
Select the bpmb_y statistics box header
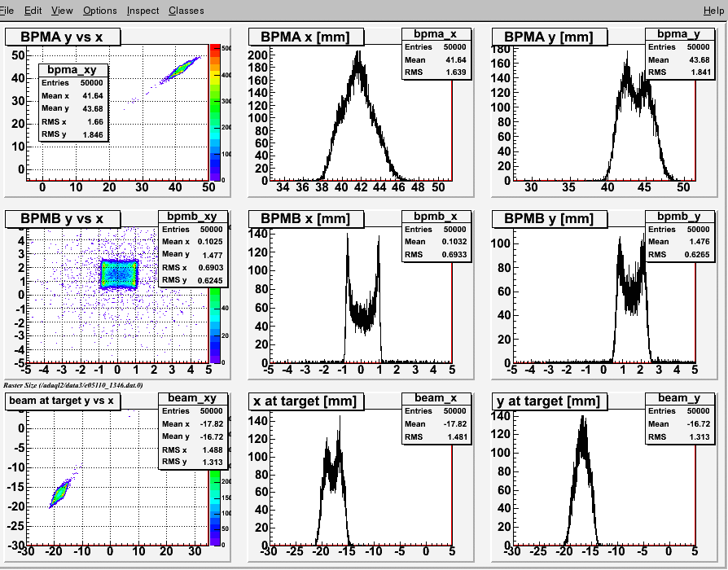point(679,217)
